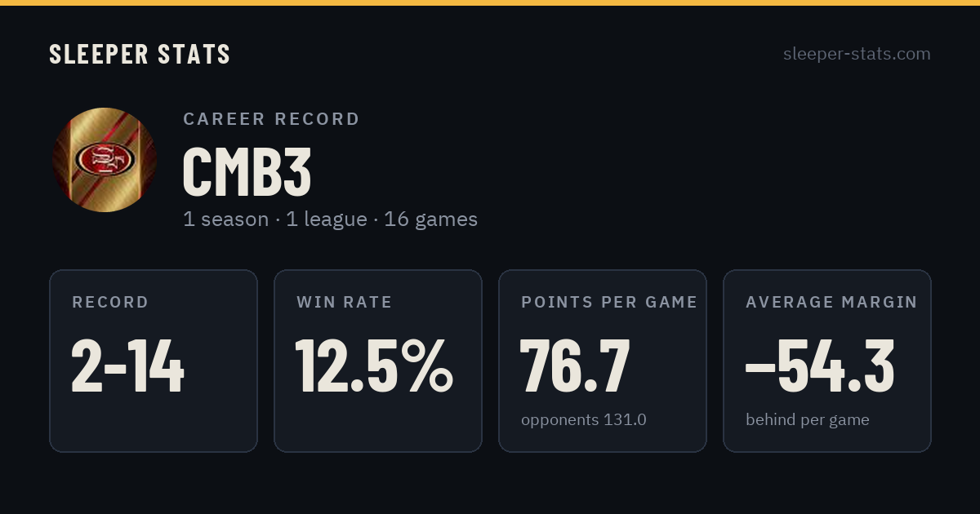Image resolution: width=980 pixels, height=514 pixels.
Task: Select the CMB3 username heading
Action: 247,171
